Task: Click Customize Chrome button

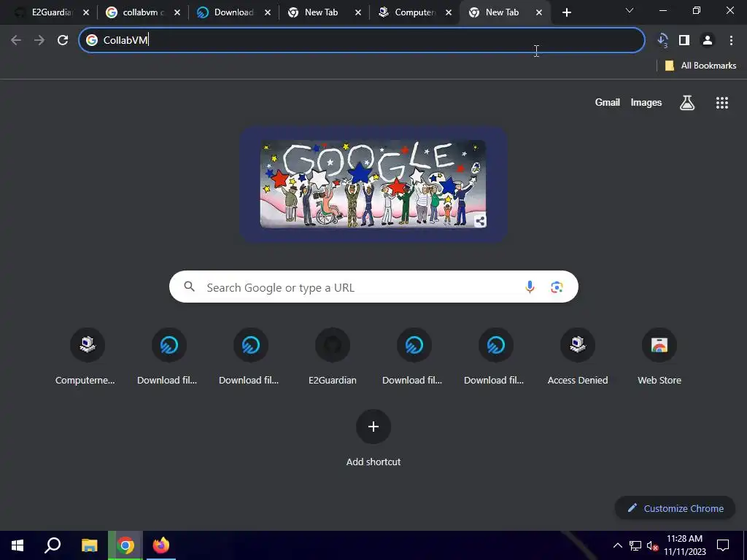Action: coord(675,508)
